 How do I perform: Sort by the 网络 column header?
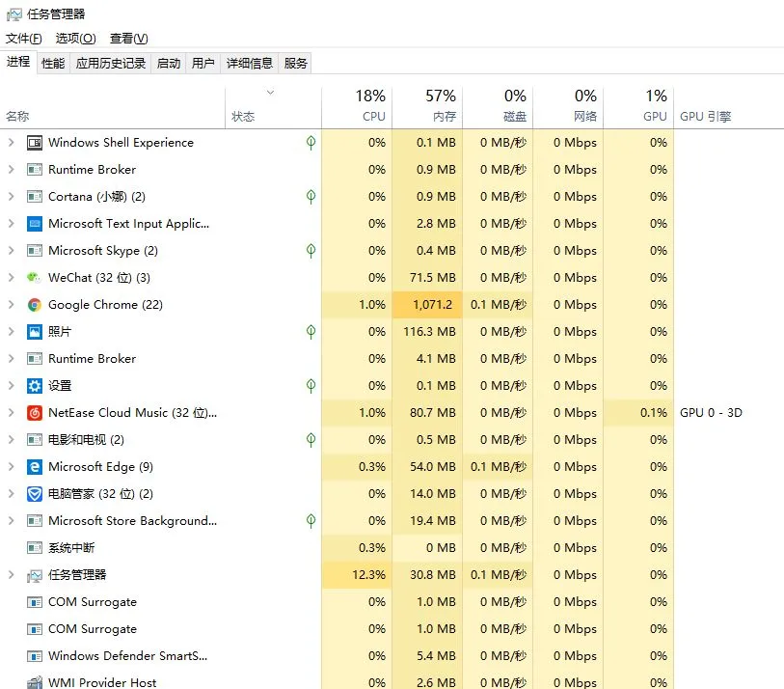point(569,107)
